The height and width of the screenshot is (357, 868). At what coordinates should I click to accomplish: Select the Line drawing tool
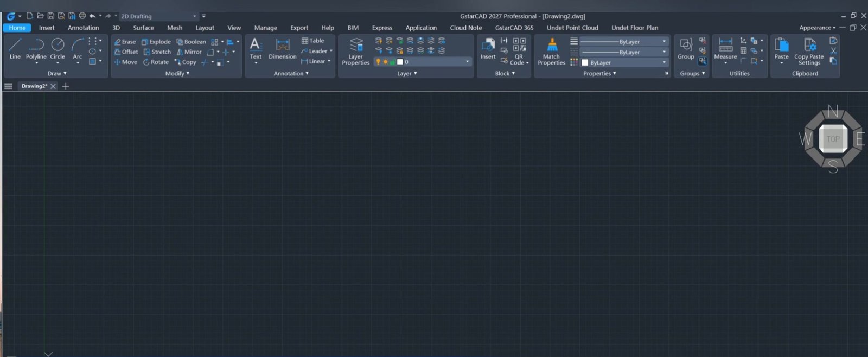(15, 48)
